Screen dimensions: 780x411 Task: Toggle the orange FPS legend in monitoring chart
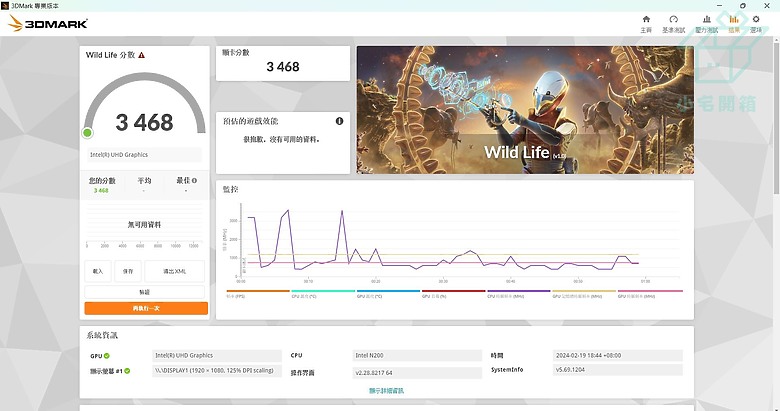pyautogui.click(x=258, y=294)
